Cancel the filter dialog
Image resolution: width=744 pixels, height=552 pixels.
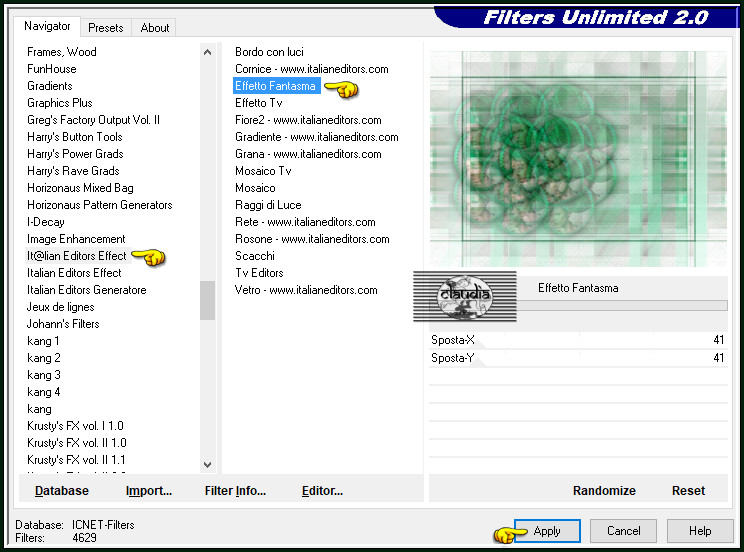pyautogui.click(x=623, y=531)
